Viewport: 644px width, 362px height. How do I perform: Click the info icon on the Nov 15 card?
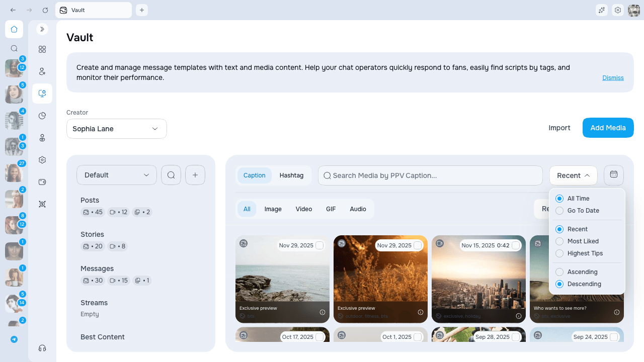point(519,316)
